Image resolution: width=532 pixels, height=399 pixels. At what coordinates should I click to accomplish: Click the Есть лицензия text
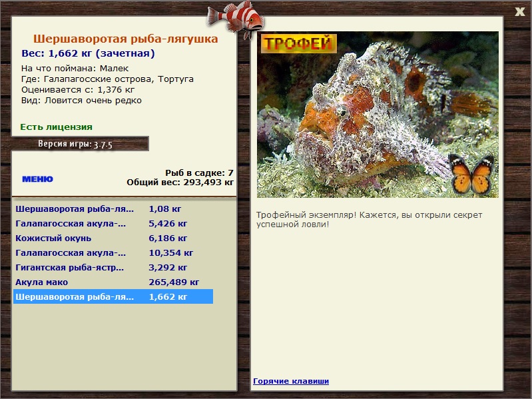[x=57, y=127]
